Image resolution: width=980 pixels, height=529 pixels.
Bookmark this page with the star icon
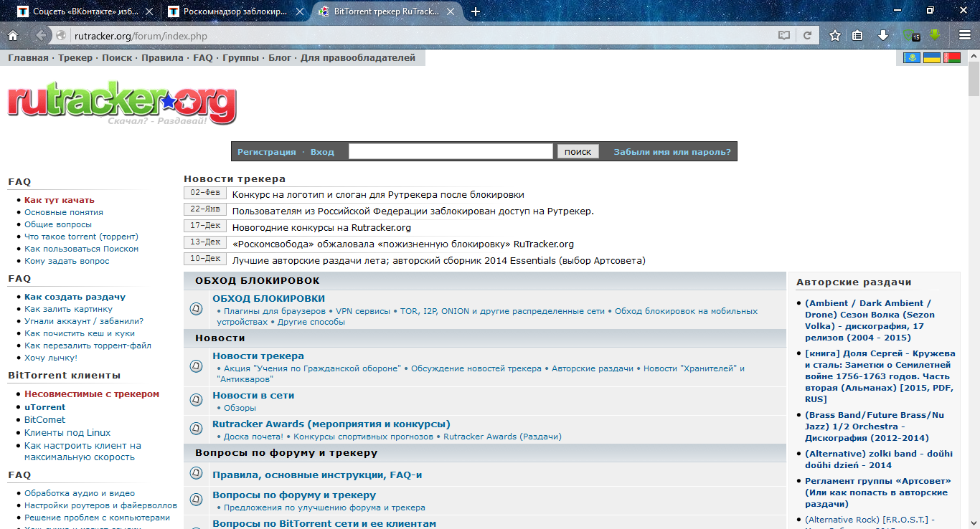pos(835,35)
